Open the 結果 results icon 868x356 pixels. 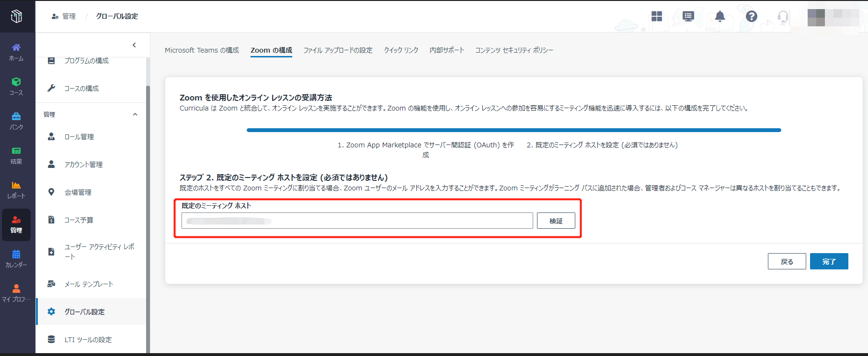(x=16, y=151)
